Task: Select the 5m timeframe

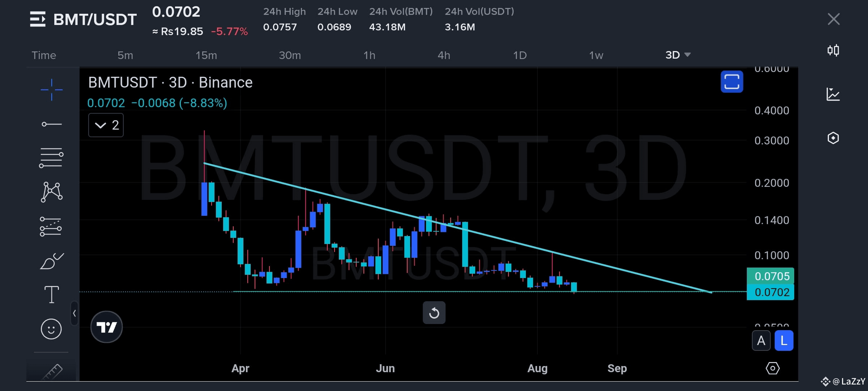Action: pos(125,55)
